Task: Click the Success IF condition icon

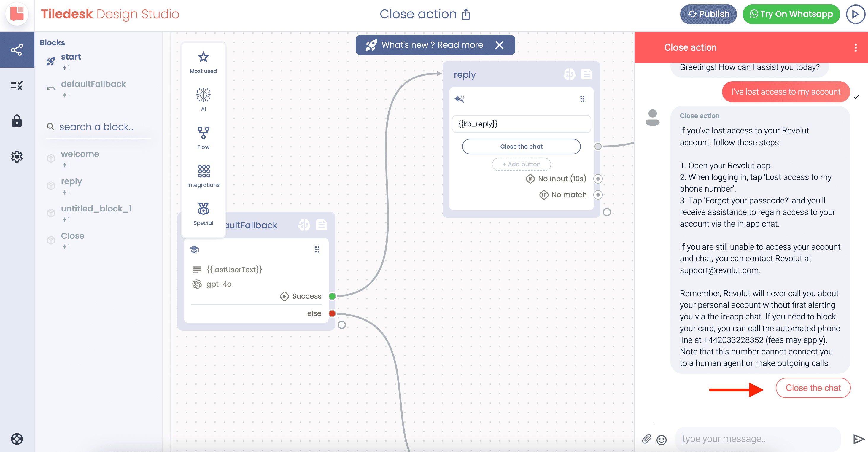Action: click(x=284, y=296)
